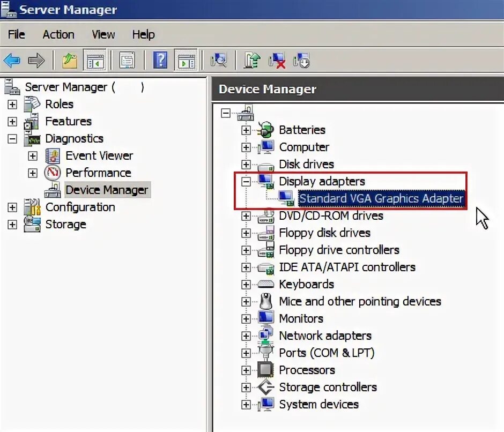Image resolution: width=504 pixels, height=432 pixels.
Task: Expand the Event Viewer node
Action: point(33,156)
